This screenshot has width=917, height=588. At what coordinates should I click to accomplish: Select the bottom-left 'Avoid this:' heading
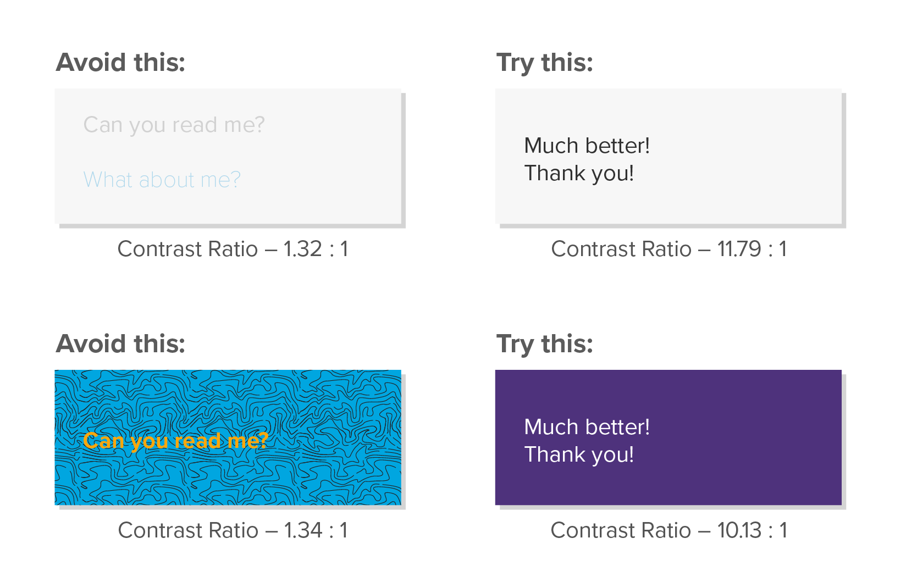pyautogui.click(x=120, y=343)
